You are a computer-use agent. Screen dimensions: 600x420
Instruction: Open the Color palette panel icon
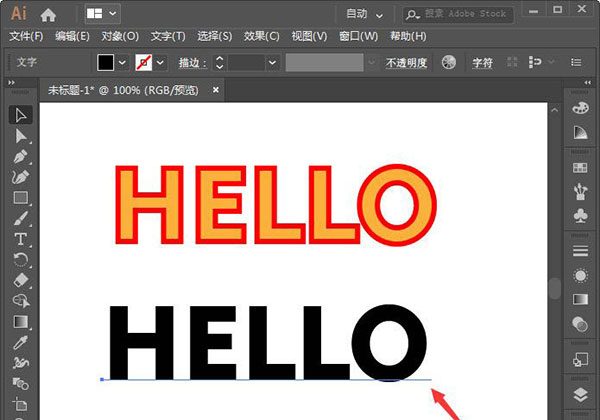580,108
